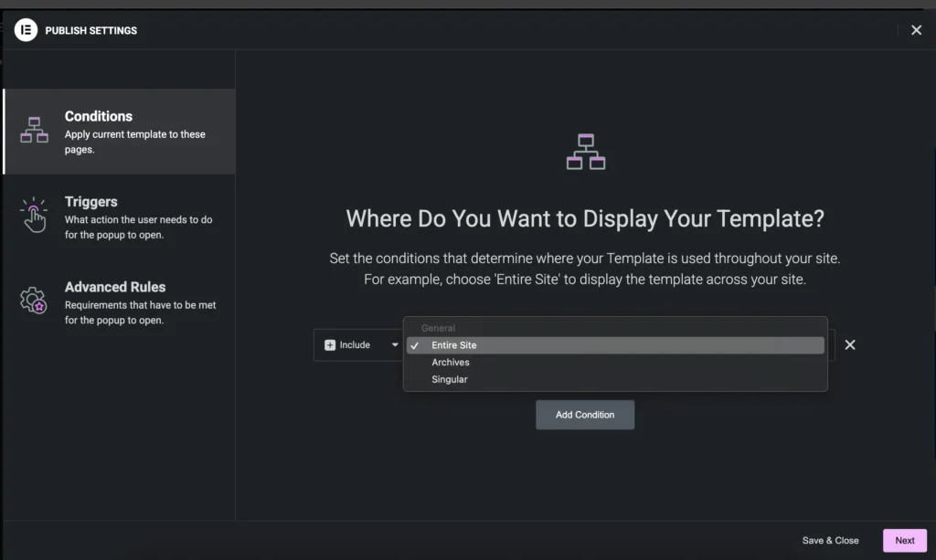Image resolution: width=936 pixels, height=560 pixels.
Task: Click Save & Close
Action: tap(830, 540)
